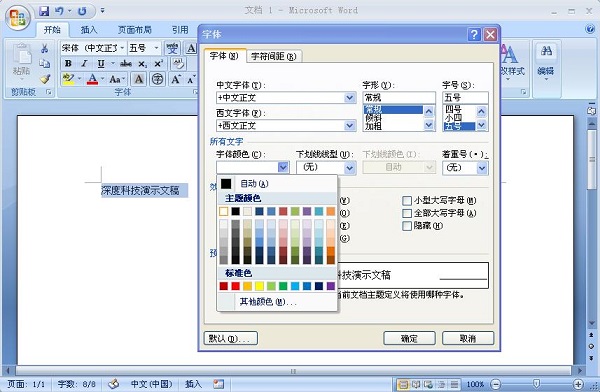The width and height of the screenshot is (600, 392).
Task: Click the Cut scissors icon
Action: [x=45, y=48]
